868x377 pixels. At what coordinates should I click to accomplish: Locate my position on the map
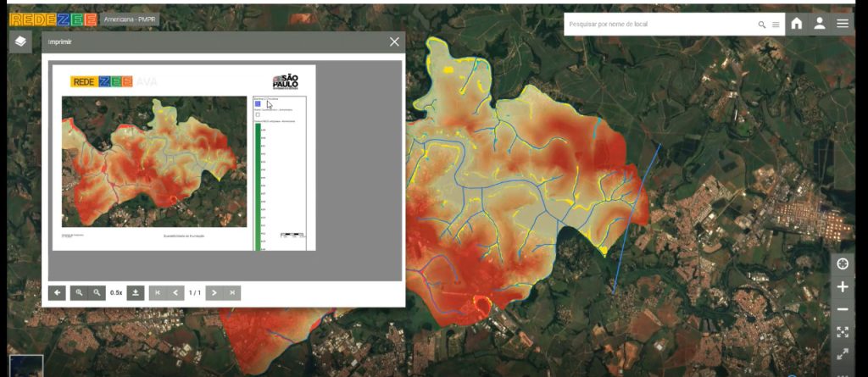[x=843, y=264]
